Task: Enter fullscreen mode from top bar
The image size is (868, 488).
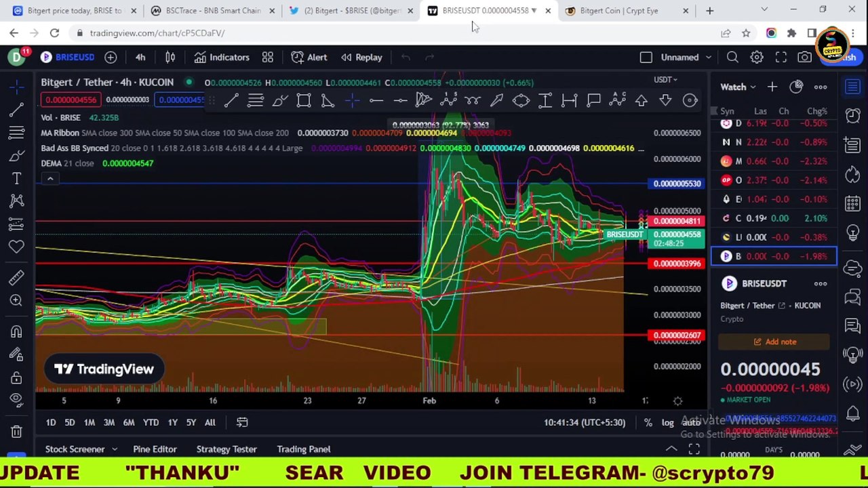Action: point(781,58)
